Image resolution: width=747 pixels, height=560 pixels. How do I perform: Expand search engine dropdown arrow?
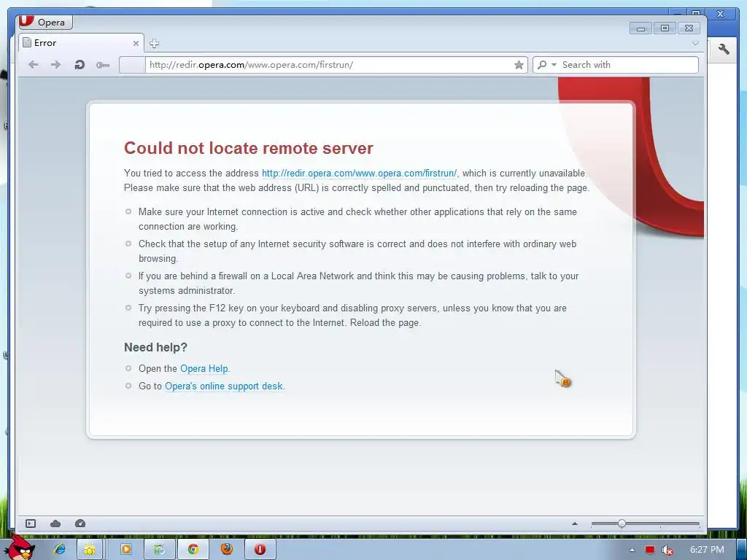(x=554, y=65)
